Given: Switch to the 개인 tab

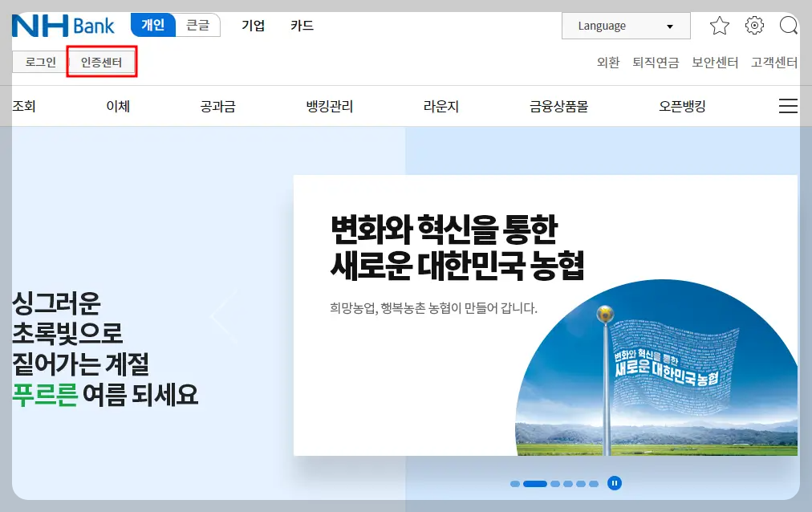Looking at the screenshot, I should [152, 25].
